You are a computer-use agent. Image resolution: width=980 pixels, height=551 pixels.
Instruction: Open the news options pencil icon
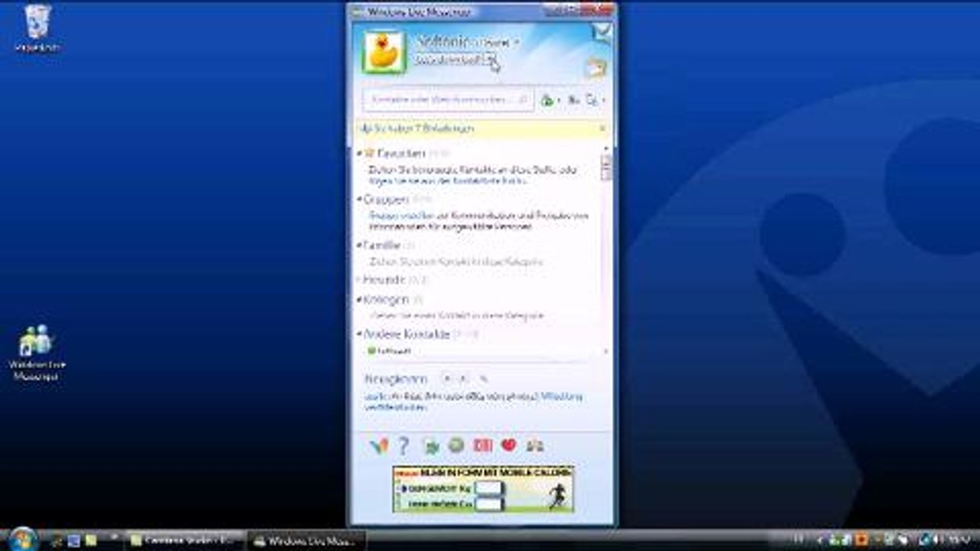[483, 379]
